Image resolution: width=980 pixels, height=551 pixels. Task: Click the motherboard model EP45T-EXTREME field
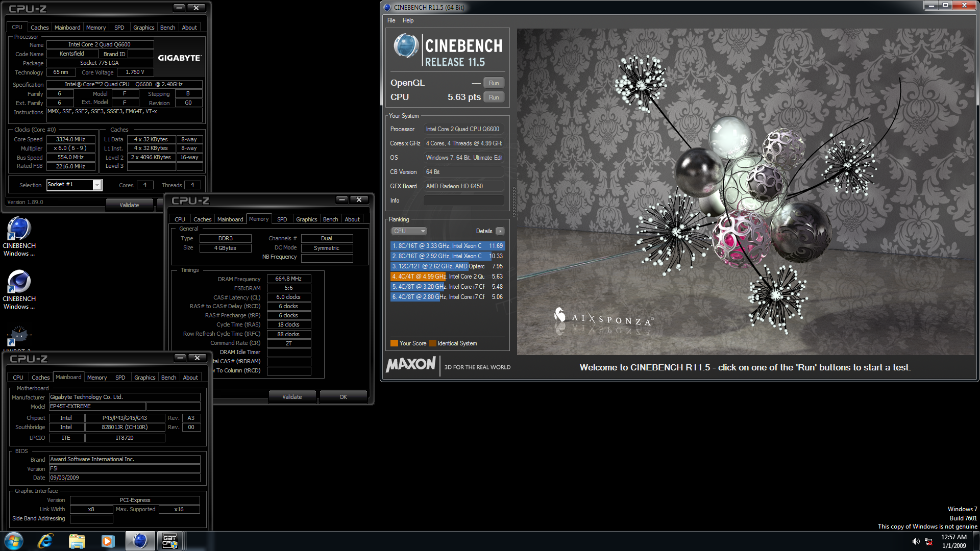click(x=97, y=407)
